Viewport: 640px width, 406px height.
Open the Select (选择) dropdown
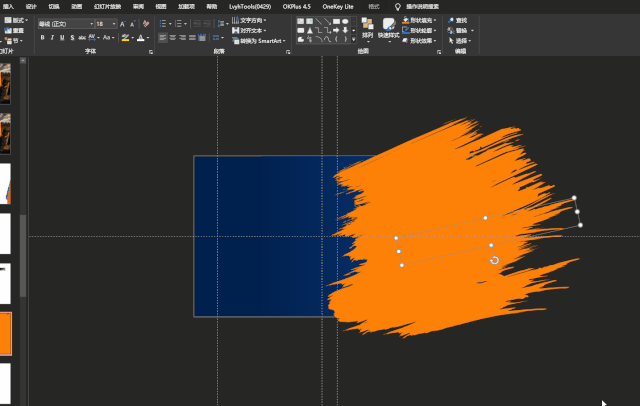(460, 41)
